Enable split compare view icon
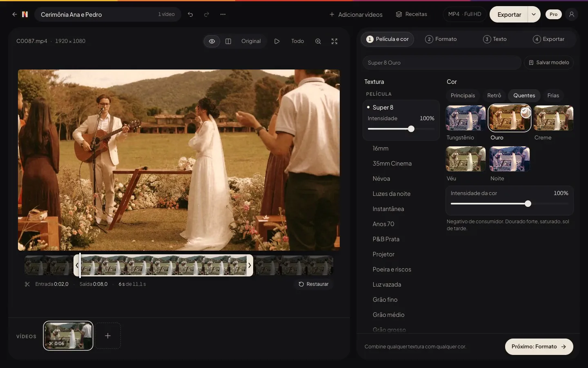Viewport: 588px width, 368px height. (x=228, y=41)
